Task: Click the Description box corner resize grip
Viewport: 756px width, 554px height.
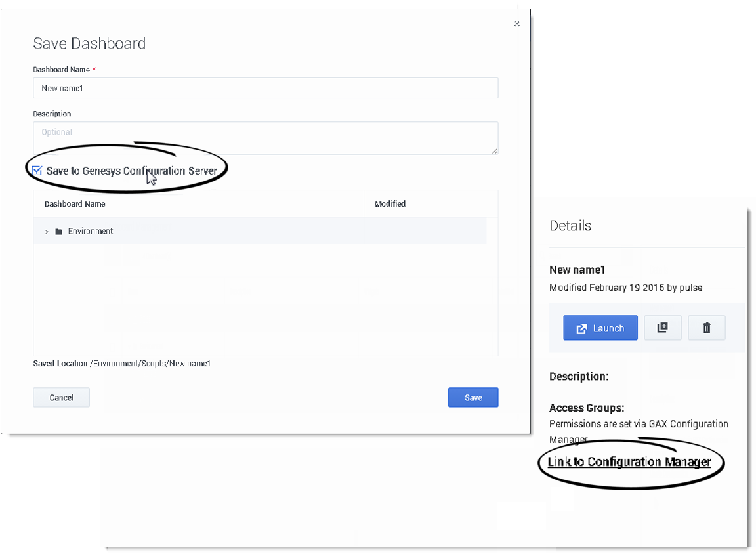Action: pos(495,151)
